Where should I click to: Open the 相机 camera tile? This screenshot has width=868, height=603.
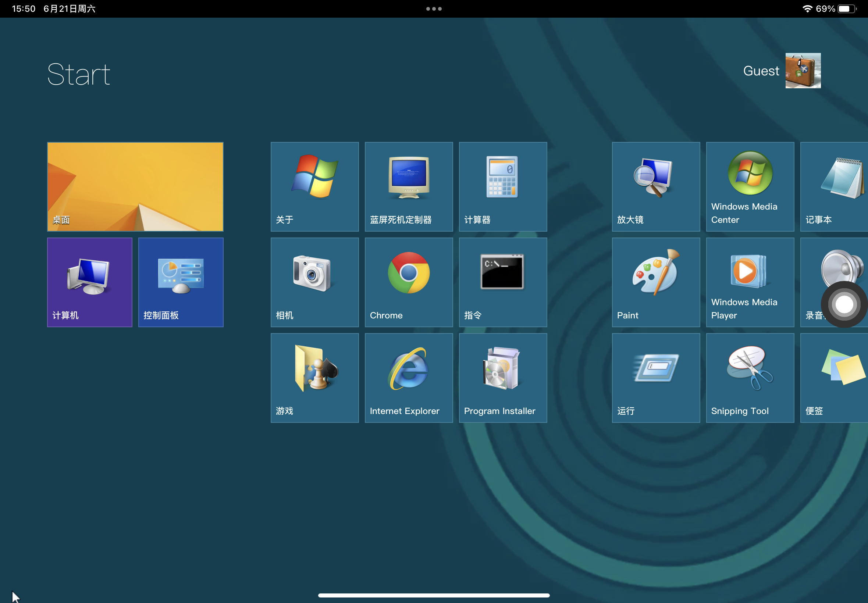[x=315, y=282]
